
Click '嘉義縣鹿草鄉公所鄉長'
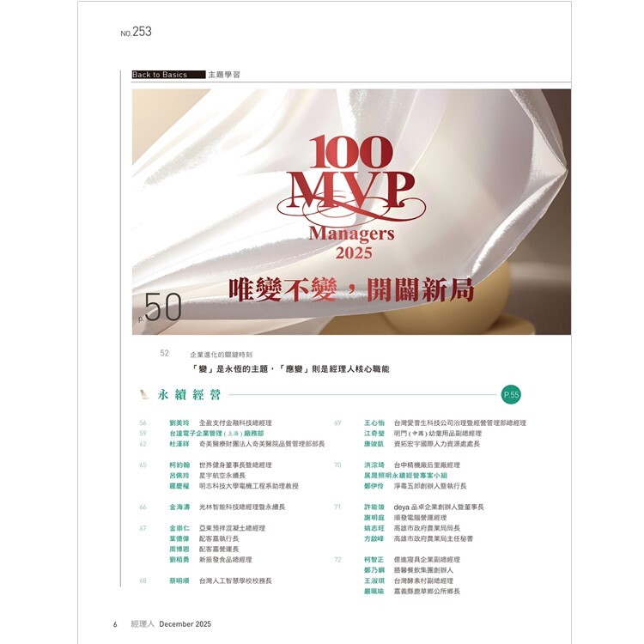[x=427, y=592]
